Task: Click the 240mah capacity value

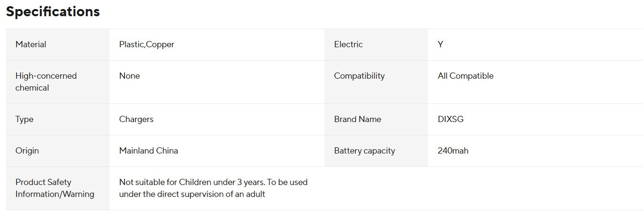Action: click(x=453, y=151)
